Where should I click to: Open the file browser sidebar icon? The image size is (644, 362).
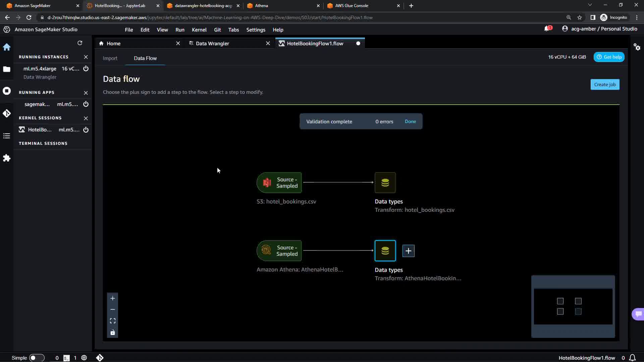pyautogui.click(x=7, y=69)
